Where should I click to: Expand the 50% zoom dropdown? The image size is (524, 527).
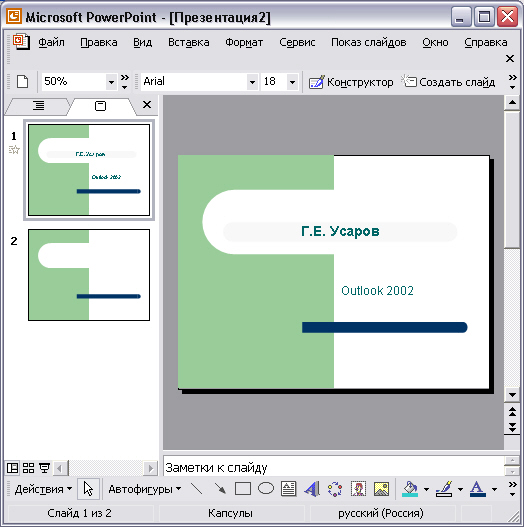111,82
